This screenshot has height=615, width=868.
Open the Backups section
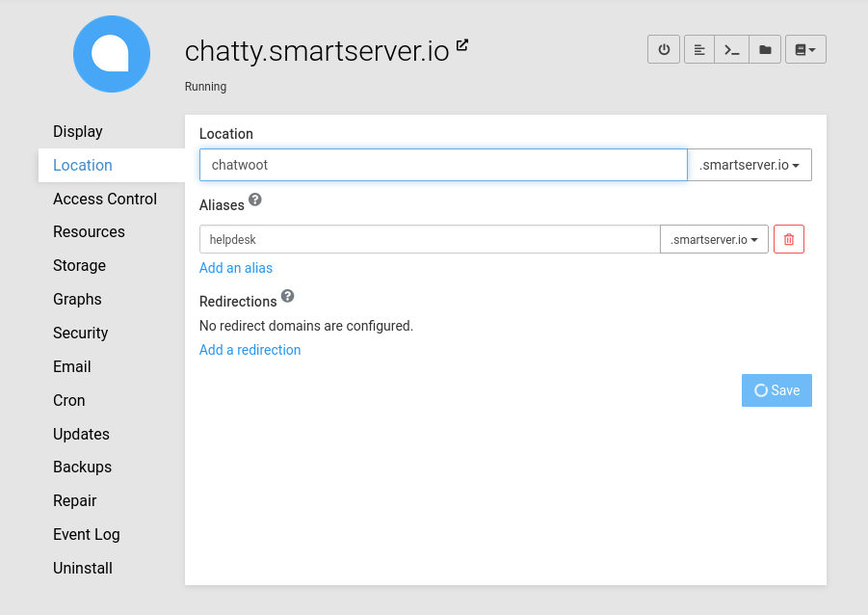[x=82, y=467]
